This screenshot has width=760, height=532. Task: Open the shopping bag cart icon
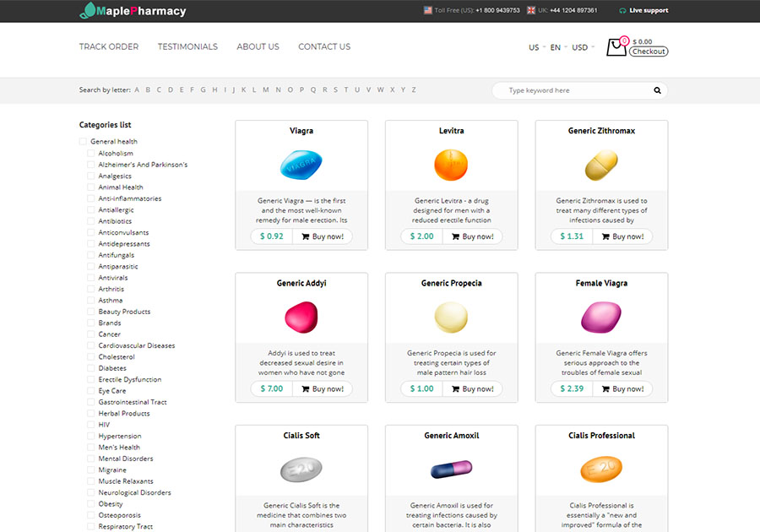(616, 47)
